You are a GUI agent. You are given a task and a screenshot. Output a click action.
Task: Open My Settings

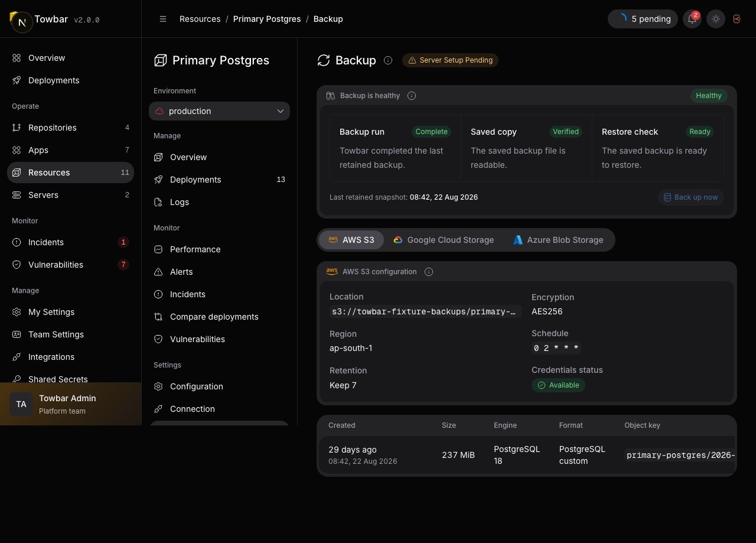70,312
